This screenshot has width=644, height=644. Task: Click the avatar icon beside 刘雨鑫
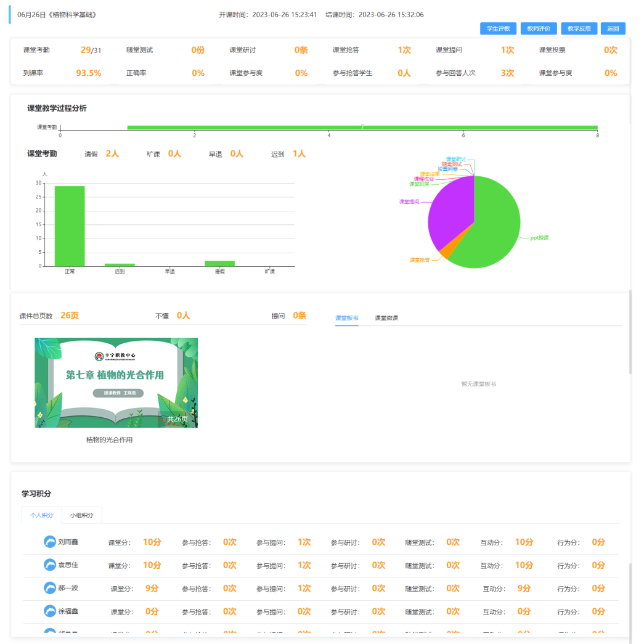tap(50, 542)
